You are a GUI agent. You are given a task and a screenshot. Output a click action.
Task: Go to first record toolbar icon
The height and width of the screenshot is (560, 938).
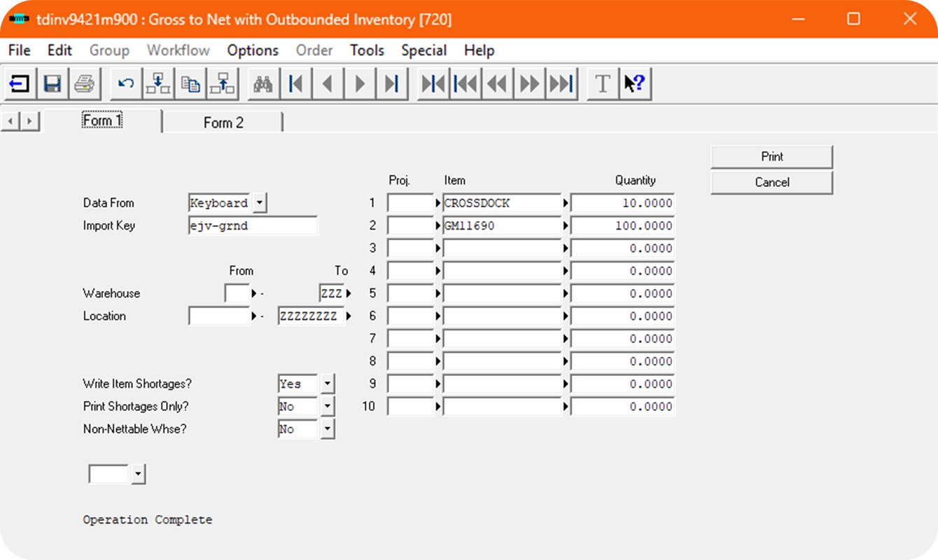(x=296, y=85)
